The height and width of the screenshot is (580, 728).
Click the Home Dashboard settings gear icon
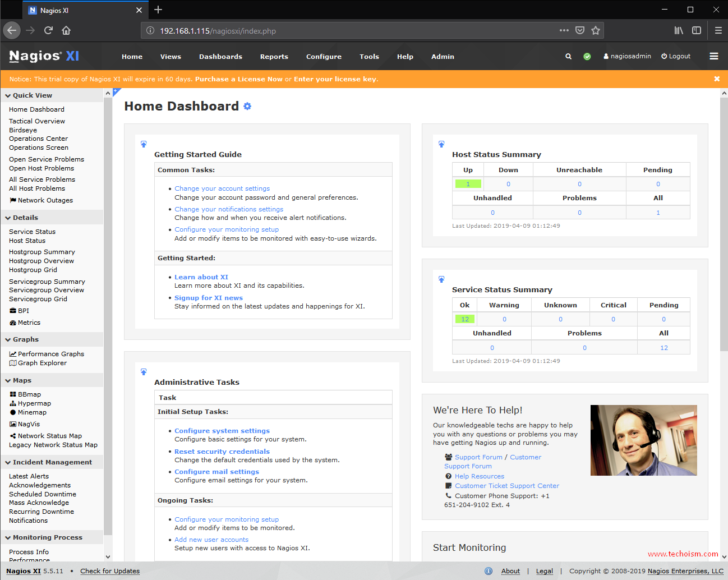[247, 106]
